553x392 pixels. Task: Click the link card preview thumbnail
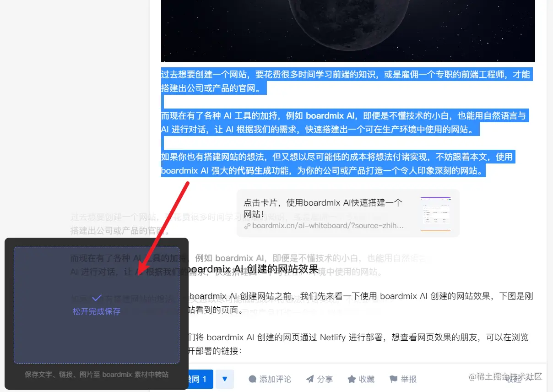point(435,214)
